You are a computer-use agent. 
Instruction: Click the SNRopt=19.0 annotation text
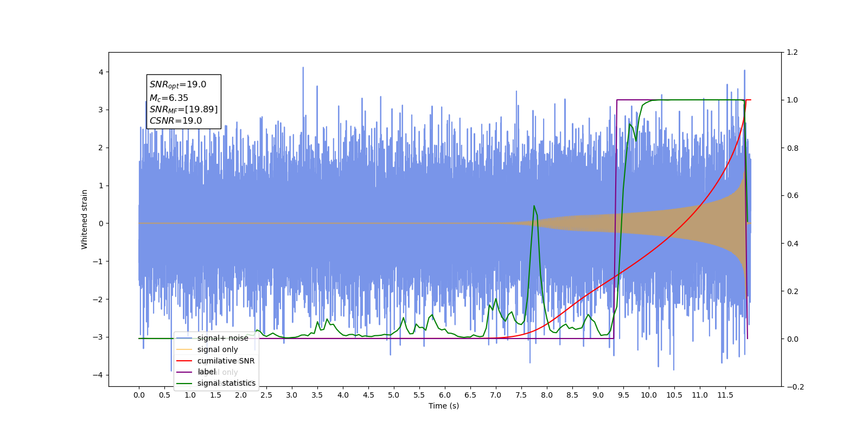point(178,85)
